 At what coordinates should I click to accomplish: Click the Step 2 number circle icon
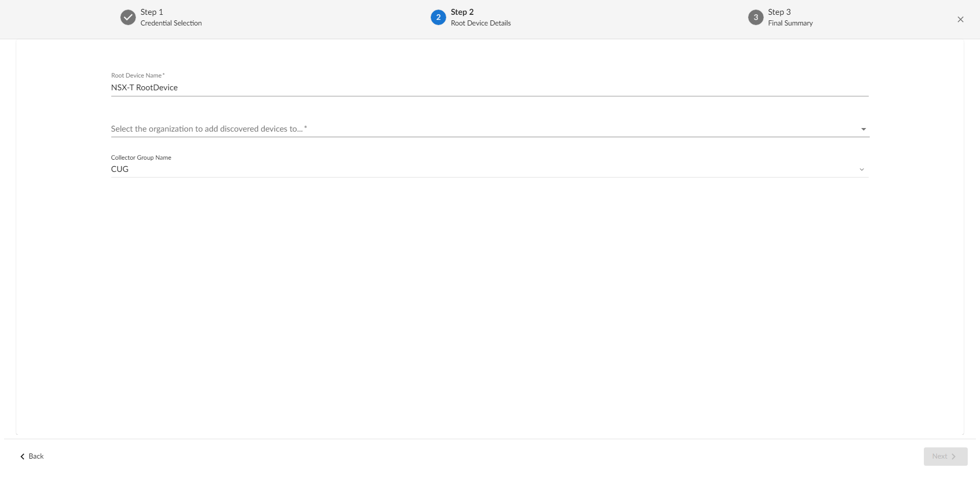pyautogui.click(x=438, y=17)
